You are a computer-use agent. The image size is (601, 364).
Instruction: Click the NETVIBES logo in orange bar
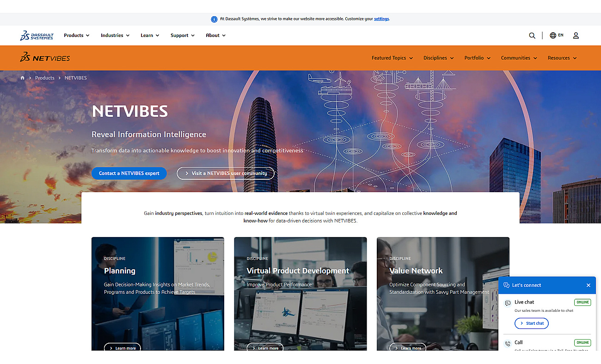[x=45, y=58]
